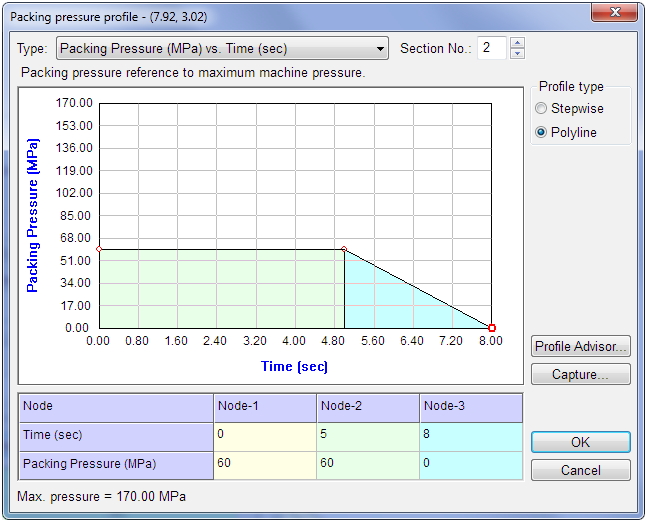The image size is (647, 522).
Task: Close the dialog with the X button
Action: (614, 12)
